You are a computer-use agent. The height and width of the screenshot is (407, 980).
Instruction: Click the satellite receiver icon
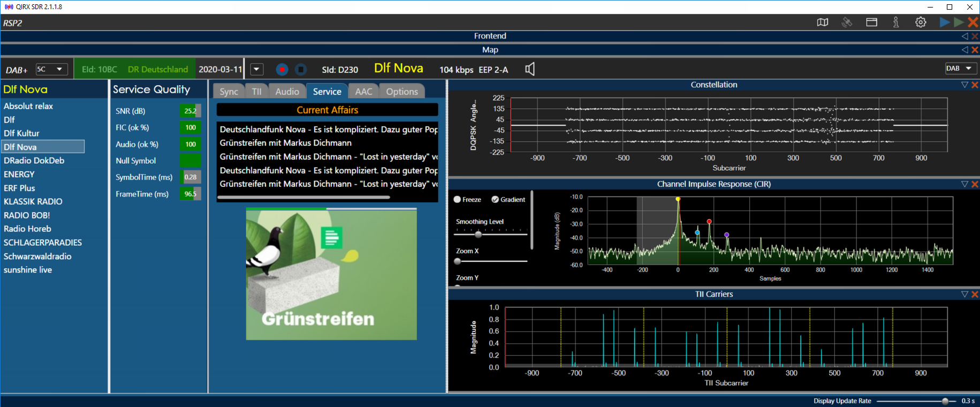847,22
